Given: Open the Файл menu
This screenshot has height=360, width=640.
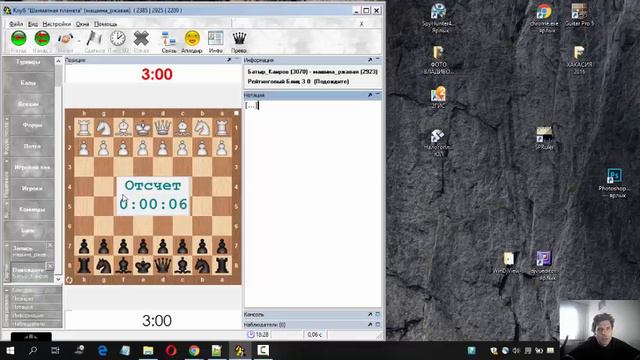Looking at the screenshot, I should tap(16, 24).
